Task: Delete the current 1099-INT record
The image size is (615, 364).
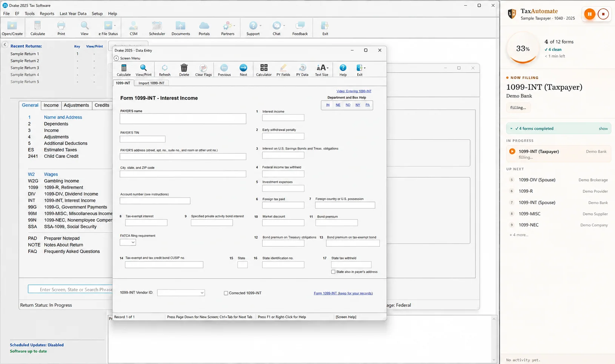Action: pos(184,70)
